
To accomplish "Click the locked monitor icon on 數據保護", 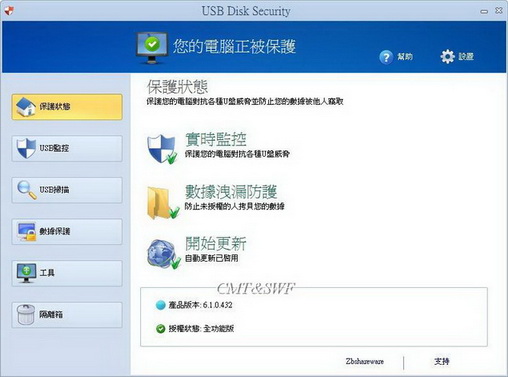I will (x=27, y=232).
